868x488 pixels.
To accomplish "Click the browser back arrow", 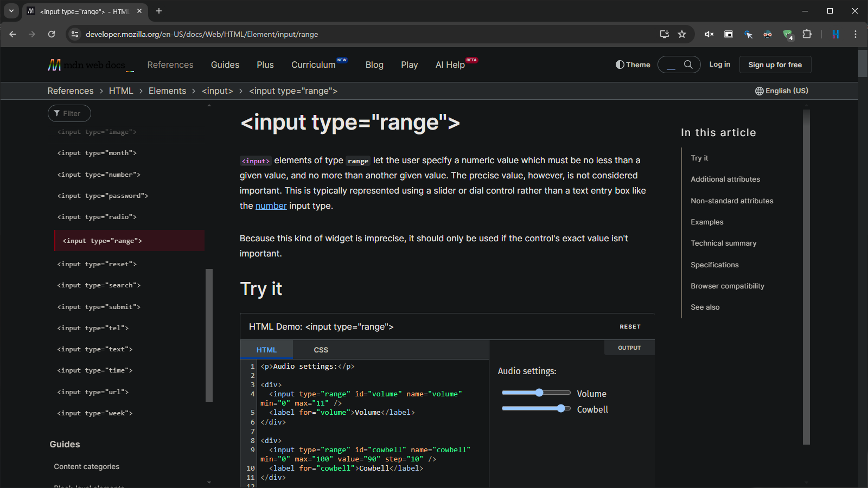I will click(x=12, y=34).
